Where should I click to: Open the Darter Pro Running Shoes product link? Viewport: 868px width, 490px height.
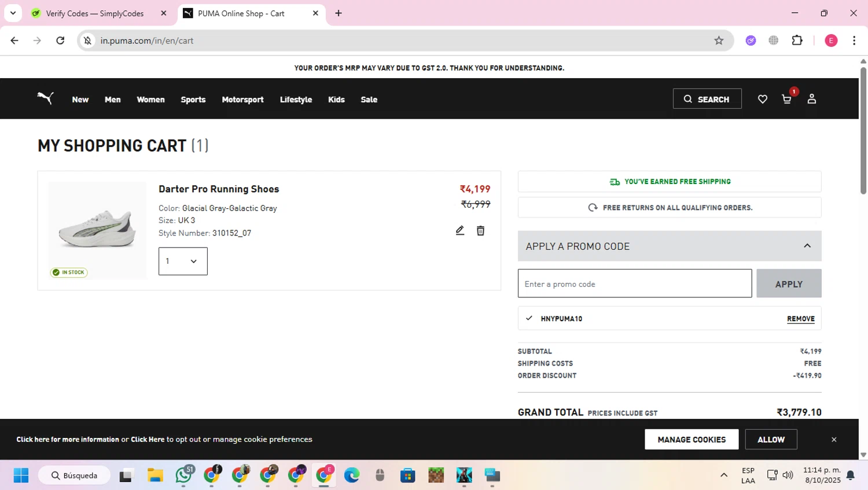[x=219, y=189]
